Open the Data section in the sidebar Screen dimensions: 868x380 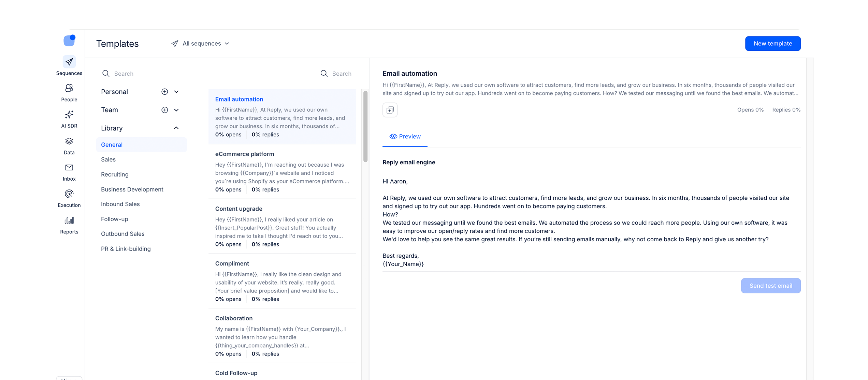[x=69, y=146]
